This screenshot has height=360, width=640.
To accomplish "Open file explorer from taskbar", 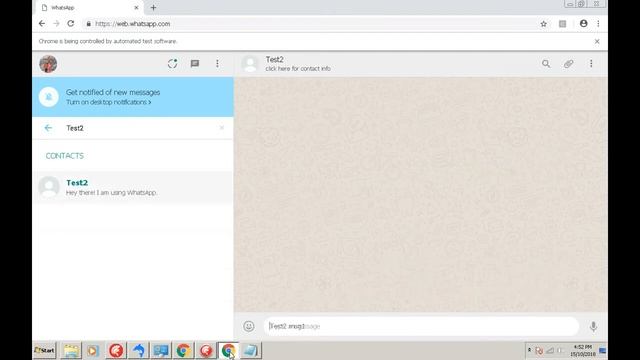I will pyautogui.click(x=71, y=351).
